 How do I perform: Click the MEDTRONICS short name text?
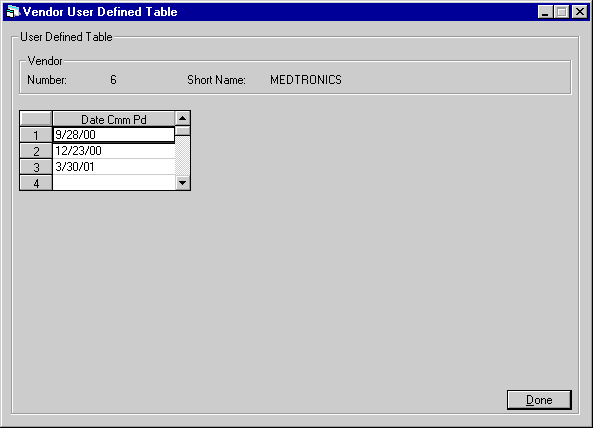306,80
